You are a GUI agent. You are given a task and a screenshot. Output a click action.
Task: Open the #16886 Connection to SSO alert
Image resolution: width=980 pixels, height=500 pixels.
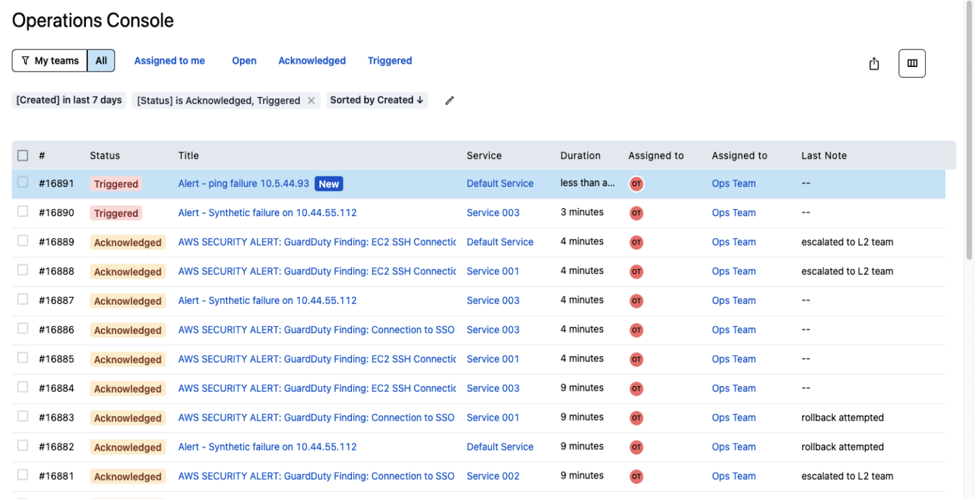(x=316, y=330)
